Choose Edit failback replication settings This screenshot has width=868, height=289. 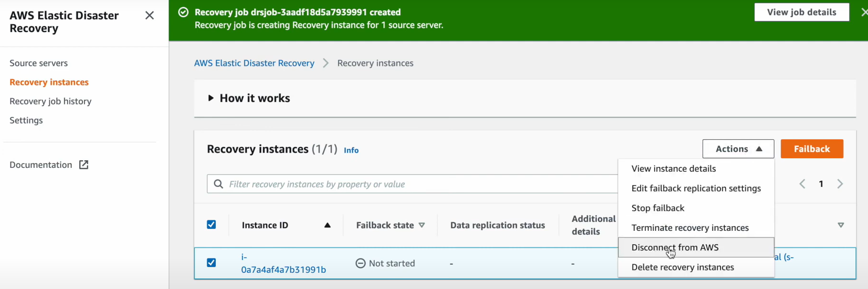pos(696,188)
